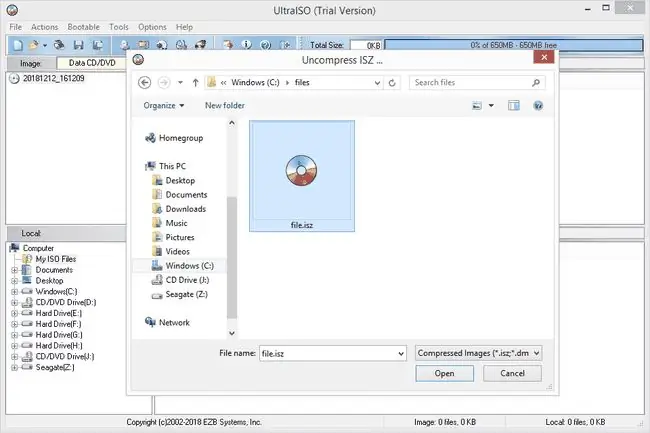Image resolution: width=650 pixels, height=433 pixels.
Task: Click the Data CD/DVD image type button
Action: pos(92,63)
